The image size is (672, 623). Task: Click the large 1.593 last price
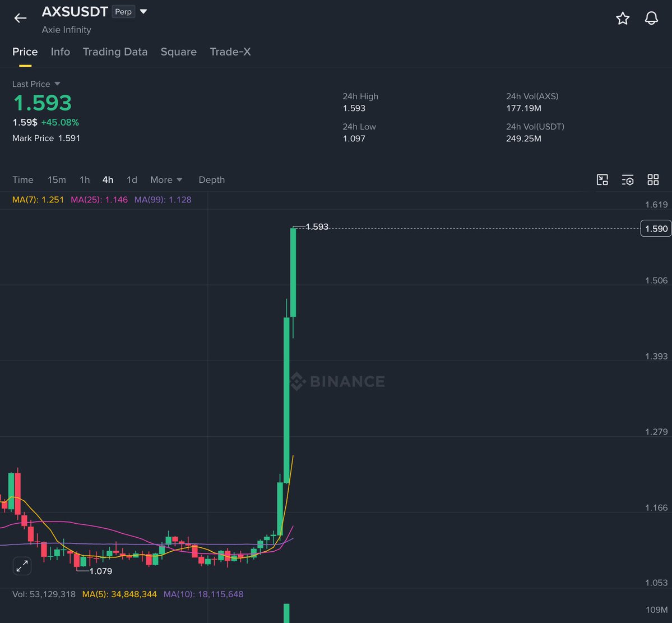click(x=43, y=103)
